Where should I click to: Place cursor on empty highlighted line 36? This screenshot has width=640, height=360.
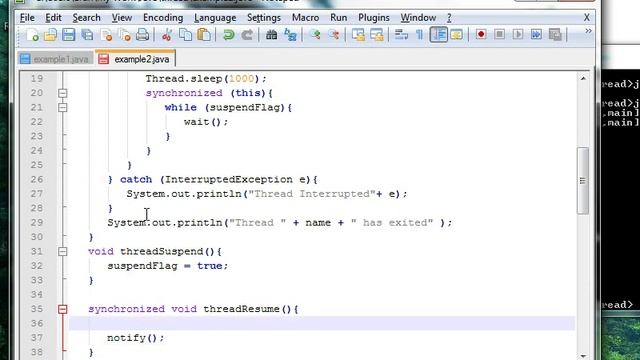(322, 323)
